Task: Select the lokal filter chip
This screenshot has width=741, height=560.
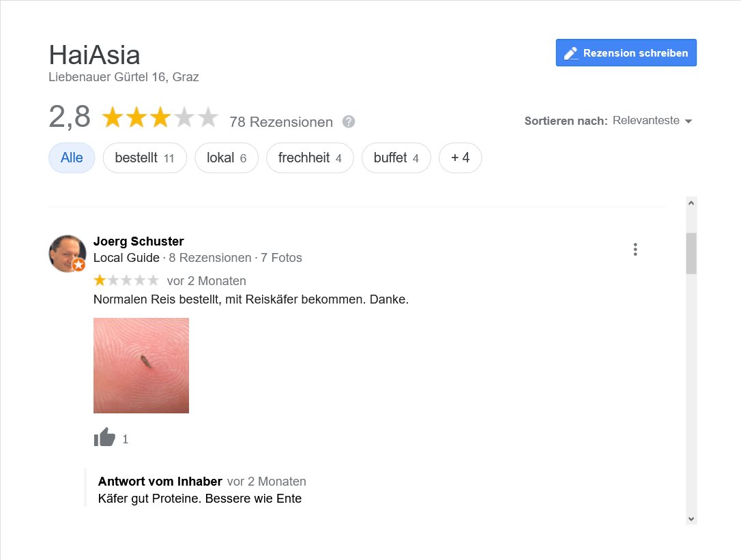Action: coord(227,158)
